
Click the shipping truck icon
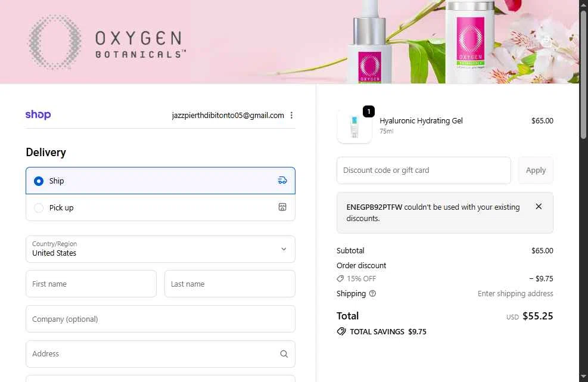coord(282,181)
